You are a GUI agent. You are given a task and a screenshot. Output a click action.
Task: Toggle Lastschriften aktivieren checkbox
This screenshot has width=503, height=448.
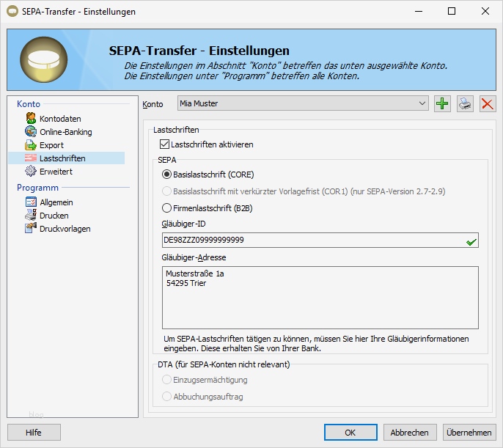(164, 144)
